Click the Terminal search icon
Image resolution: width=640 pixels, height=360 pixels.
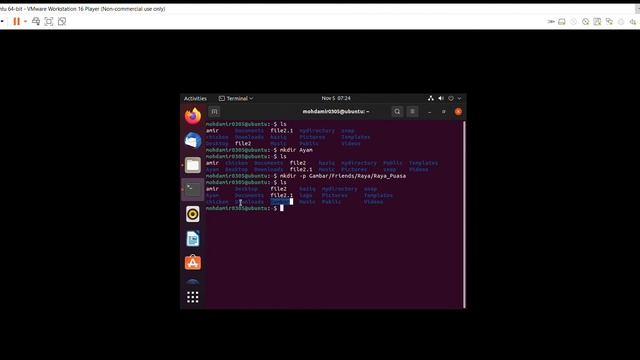397,111
